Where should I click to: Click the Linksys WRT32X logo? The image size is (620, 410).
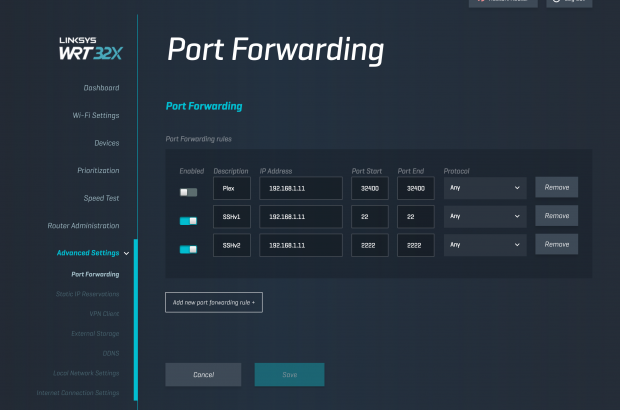[88, 47]
